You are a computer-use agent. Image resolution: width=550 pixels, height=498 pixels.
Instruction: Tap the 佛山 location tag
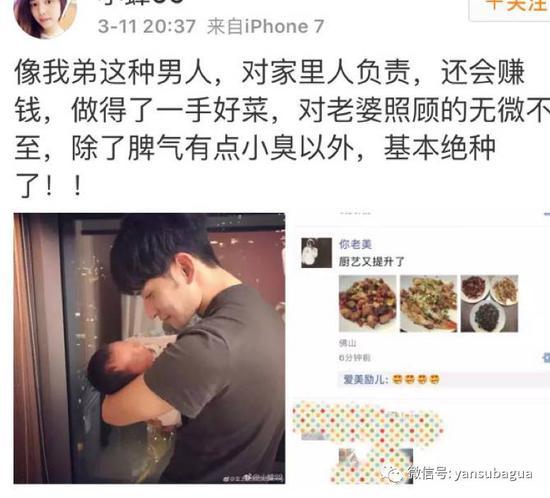(348, 343)
